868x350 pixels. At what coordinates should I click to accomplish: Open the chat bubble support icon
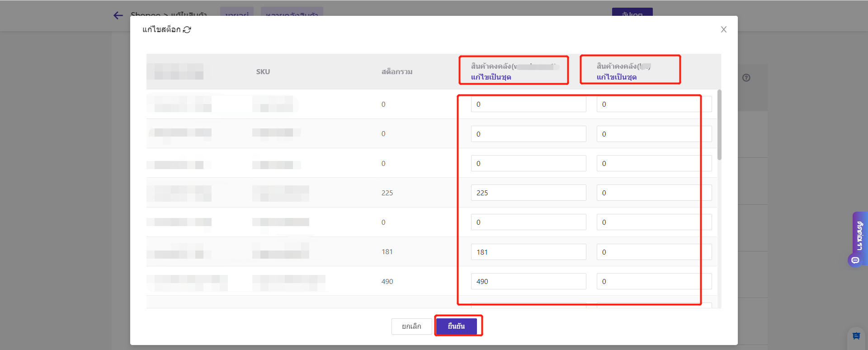coord(855,260)
